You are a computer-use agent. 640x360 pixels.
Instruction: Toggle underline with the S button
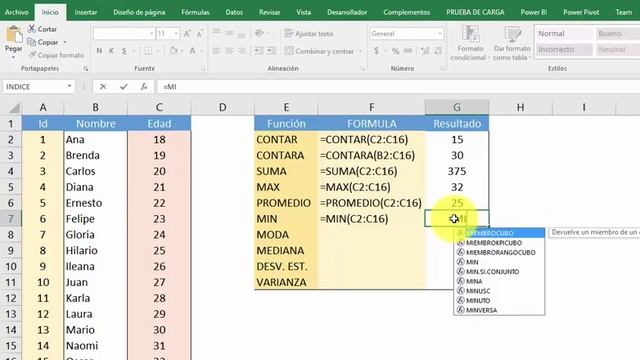pyautogui.click(x=124, y=51)
